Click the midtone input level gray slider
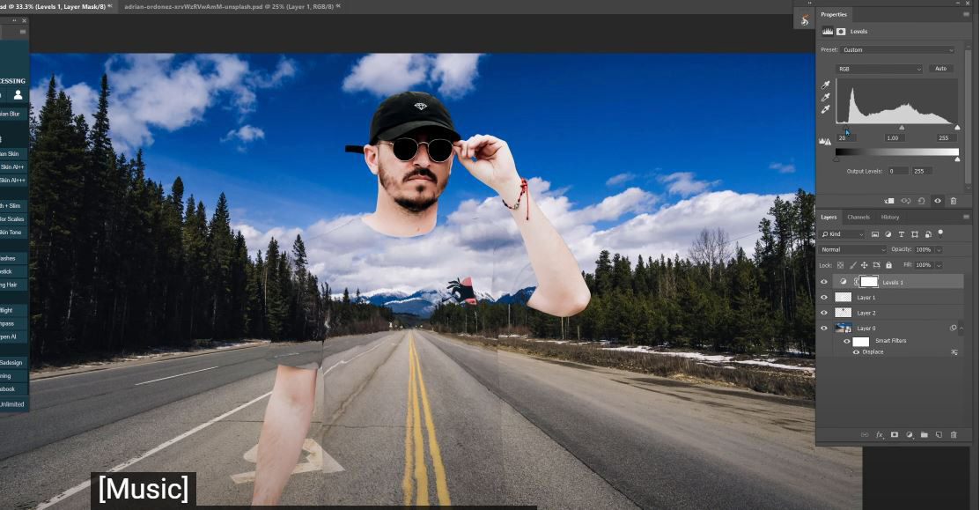This screenshot has width=980, height=510. [902, 128]
